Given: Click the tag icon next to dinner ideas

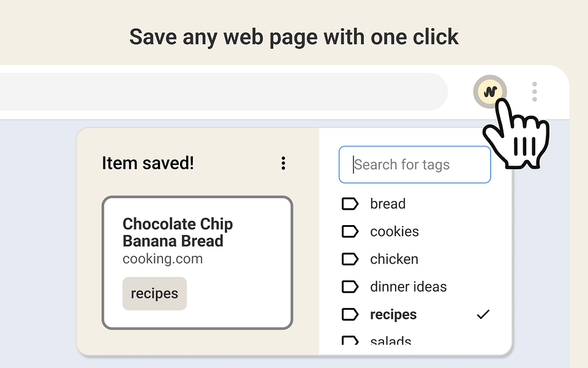Looking at the screenshot, I should pyautogui.click(x=350, y=286).
